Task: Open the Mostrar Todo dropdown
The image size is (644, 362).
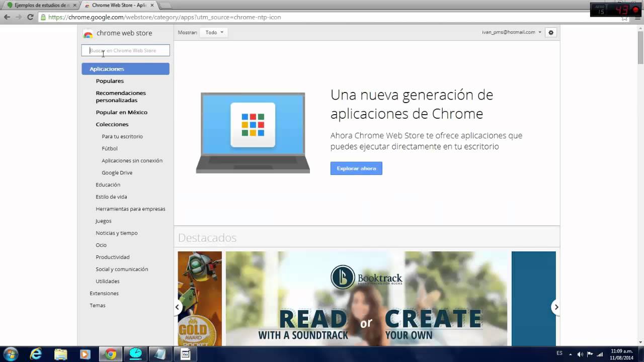Action: click(x=214, y=32)
